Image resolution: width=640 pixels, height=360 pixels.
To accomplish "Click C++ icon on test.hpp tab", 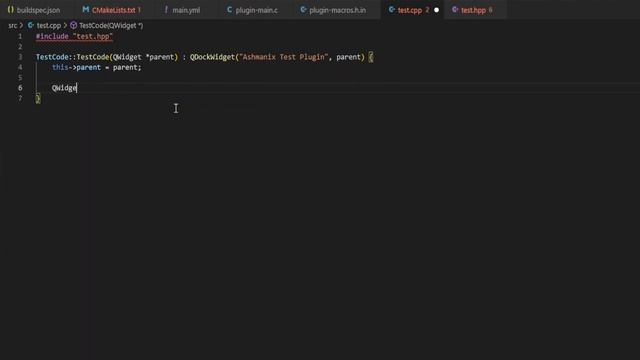I will [x=455, y=9].
